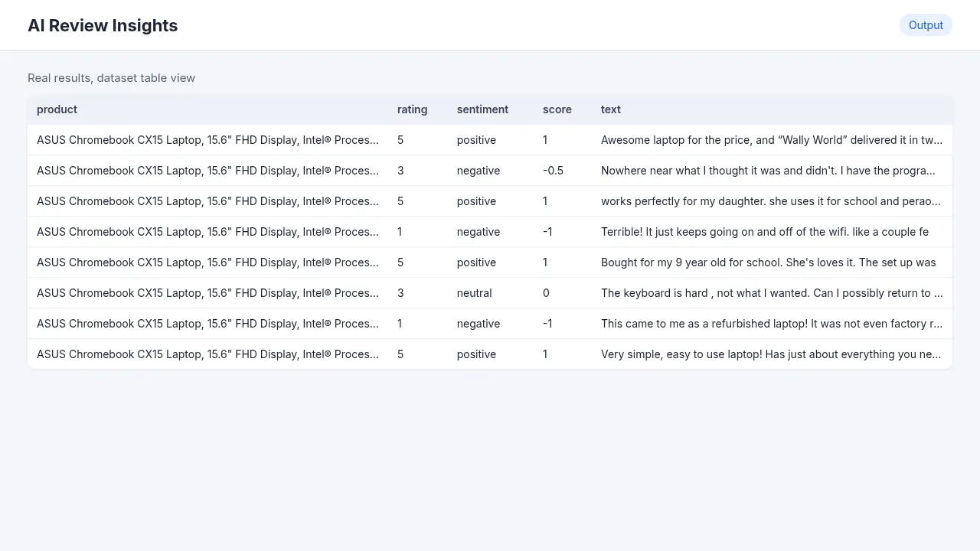The width and height of the screenshot is (980, 551).
Task: Click the "neutral" sentiment cell
Action: click(x=475, y=293)
